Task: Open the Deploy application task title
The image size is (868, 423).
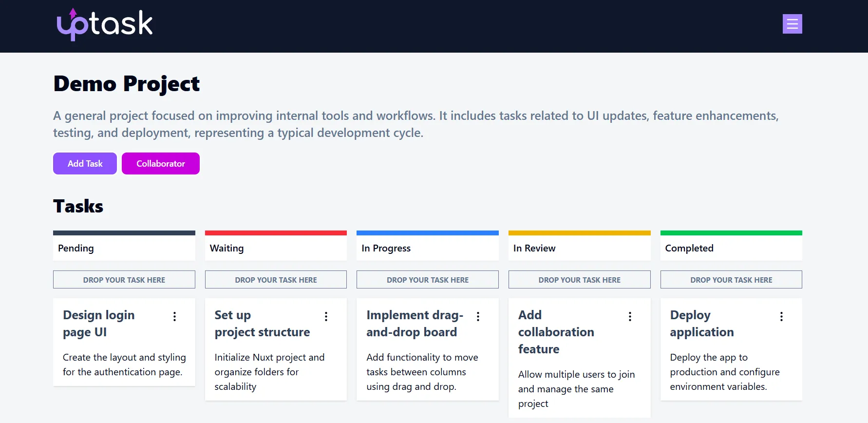Action: pos(702,324)
